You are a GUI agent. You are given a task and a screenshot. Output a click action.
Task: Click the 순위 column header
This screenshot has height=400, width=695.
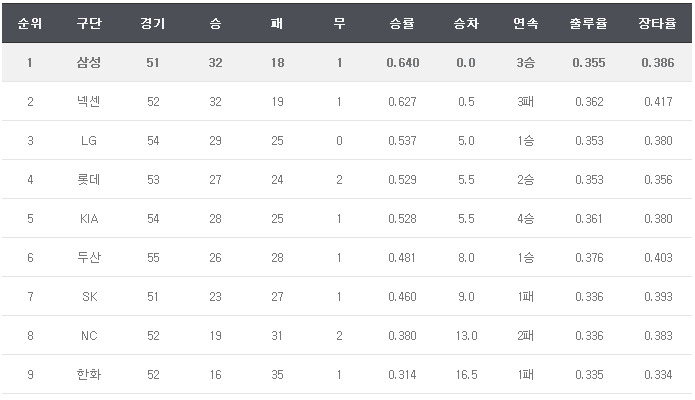click(30, 23)
